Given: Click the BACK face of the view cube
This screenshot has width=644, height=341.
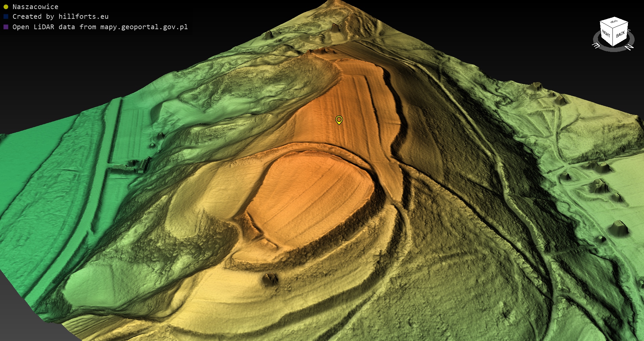Looking at the screenshot, I should point(620,35).
